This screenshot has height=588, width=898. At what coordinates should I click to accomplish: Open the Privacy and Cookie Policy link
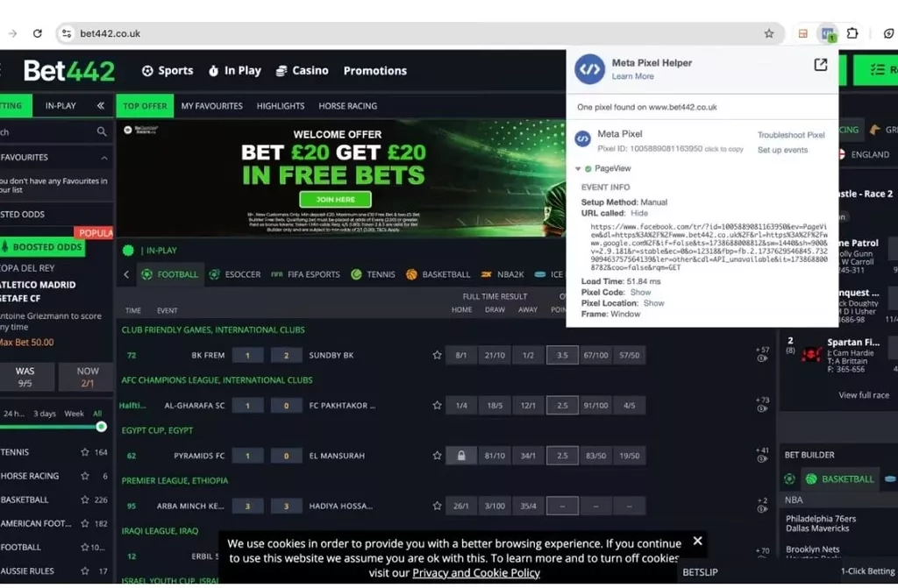(x=476, y=573)
